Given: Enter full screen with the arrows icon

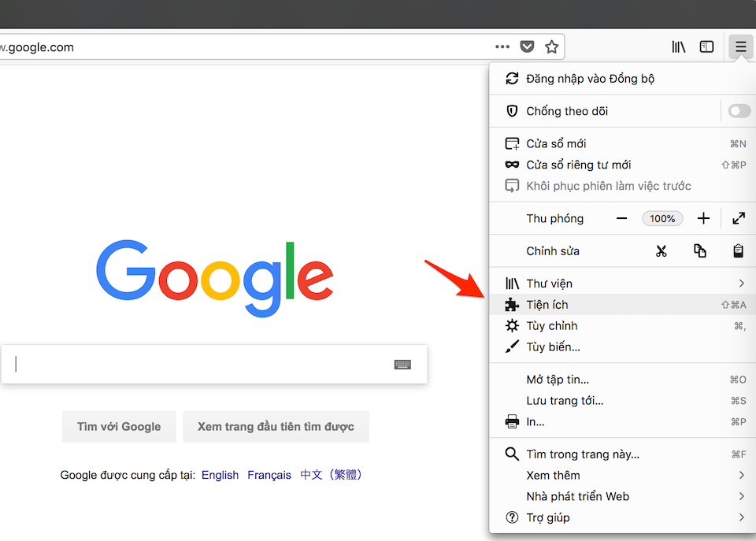Looking at the screenshot, I should [x=739, y=218].
